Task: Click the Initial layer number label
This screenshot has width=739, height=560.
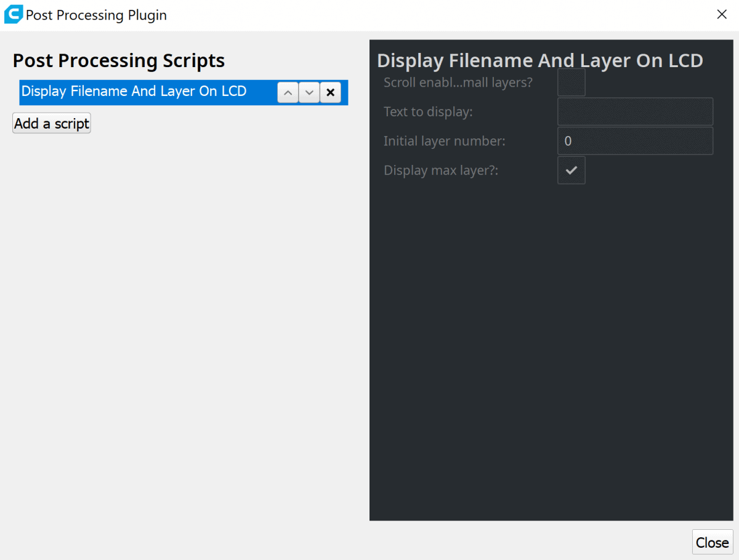Action: click(x=444, y=141)
